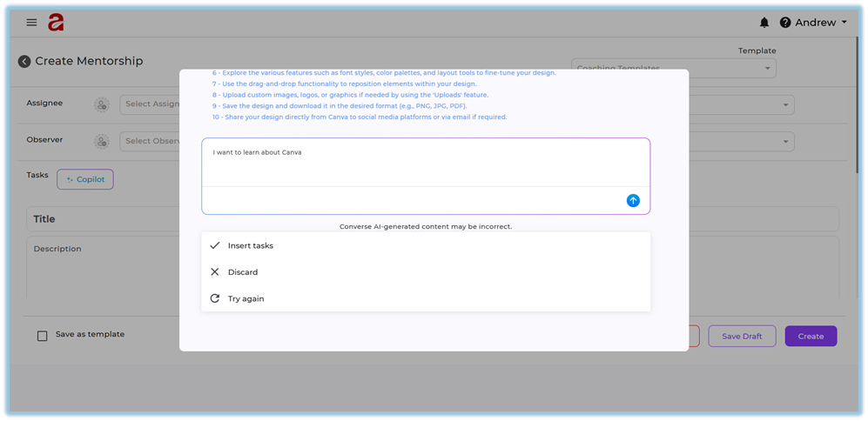Choose Try again to regenerate

click(246, 298)
